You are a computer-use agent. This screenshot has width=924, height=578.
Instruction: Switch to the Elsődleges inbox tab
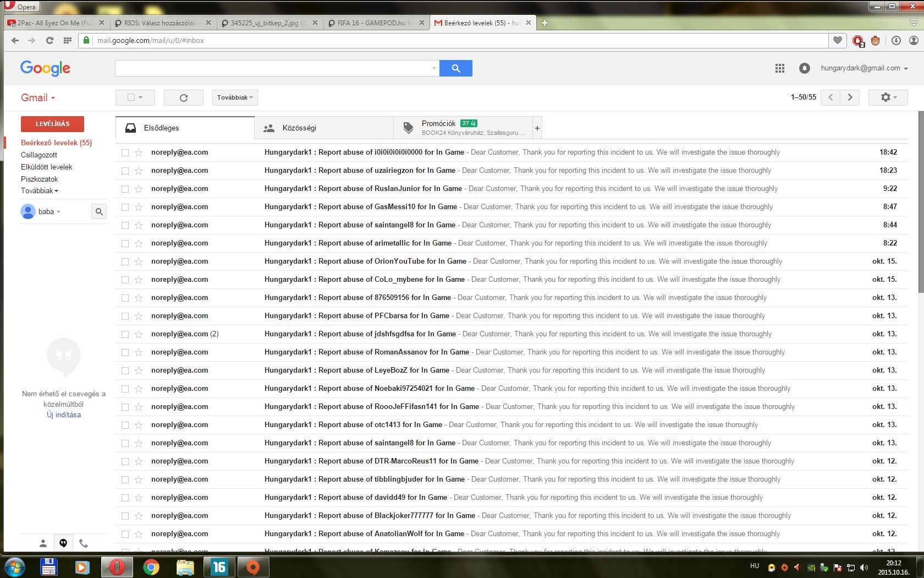coord(185,128)
